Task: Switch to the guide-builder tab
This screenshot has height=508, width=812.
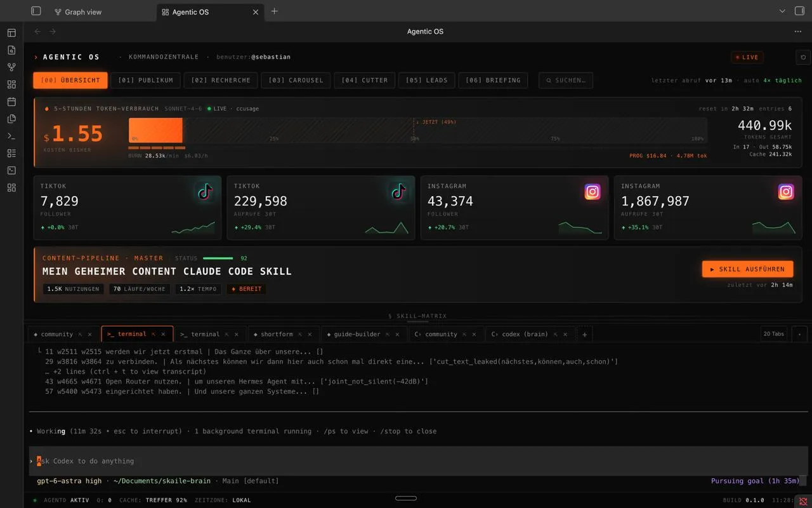Action: (x=357, y=335)
